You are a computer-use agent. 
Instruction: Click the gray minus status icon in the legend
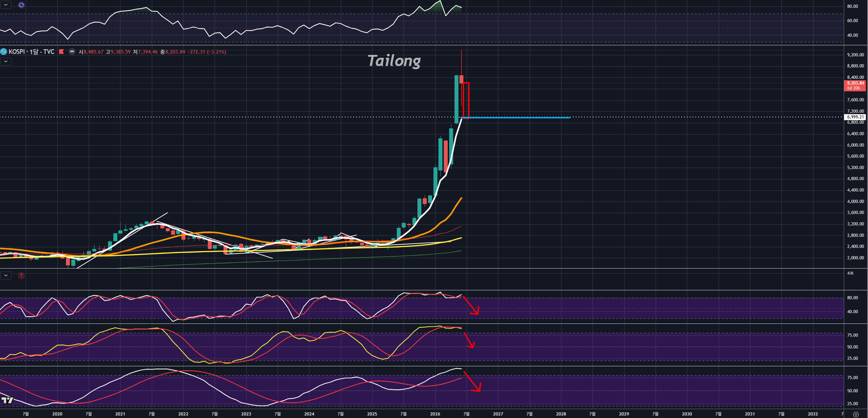(x=72, y=52)
